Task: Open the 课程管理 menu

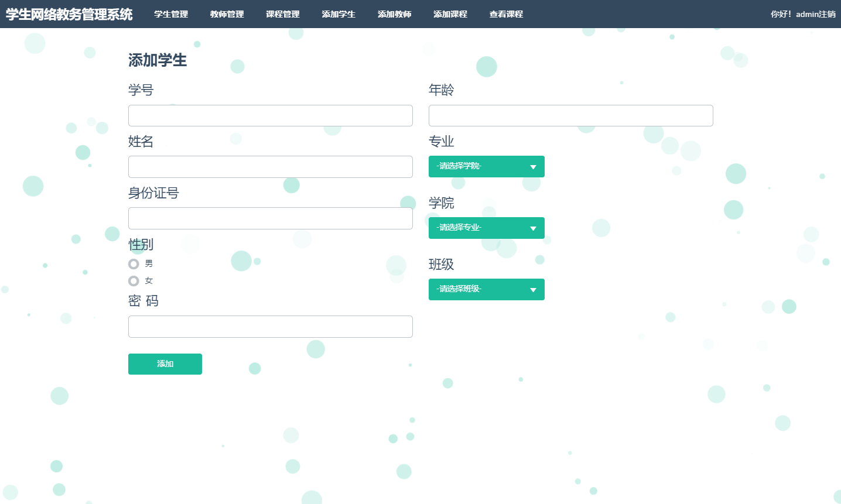Action: (282, 13)
